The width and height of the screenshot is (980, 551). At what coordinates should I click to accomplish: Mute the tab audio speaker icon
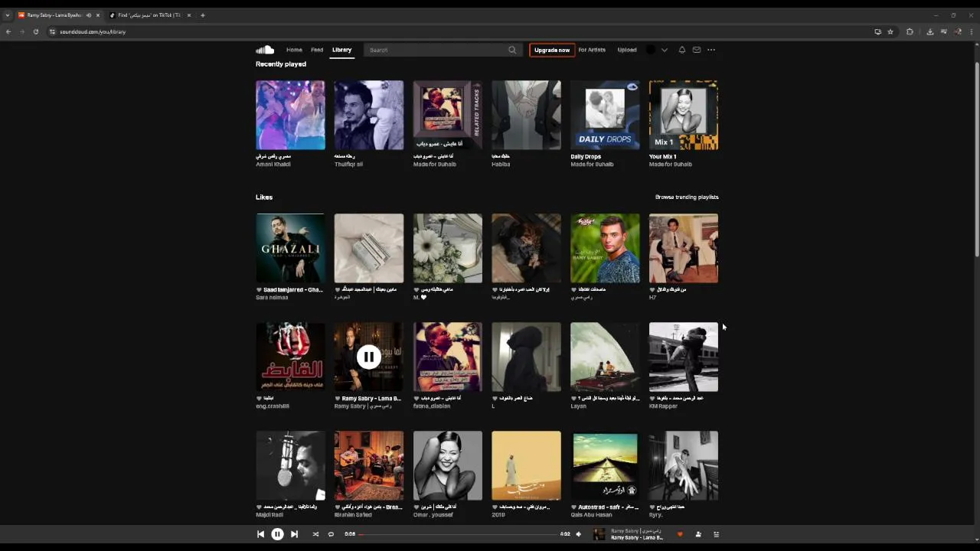[x=89, y=15]
